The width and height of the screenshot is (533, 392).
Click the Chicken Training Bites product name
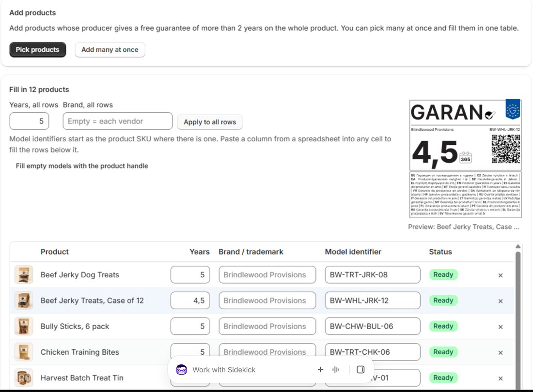tap(80, 352)
